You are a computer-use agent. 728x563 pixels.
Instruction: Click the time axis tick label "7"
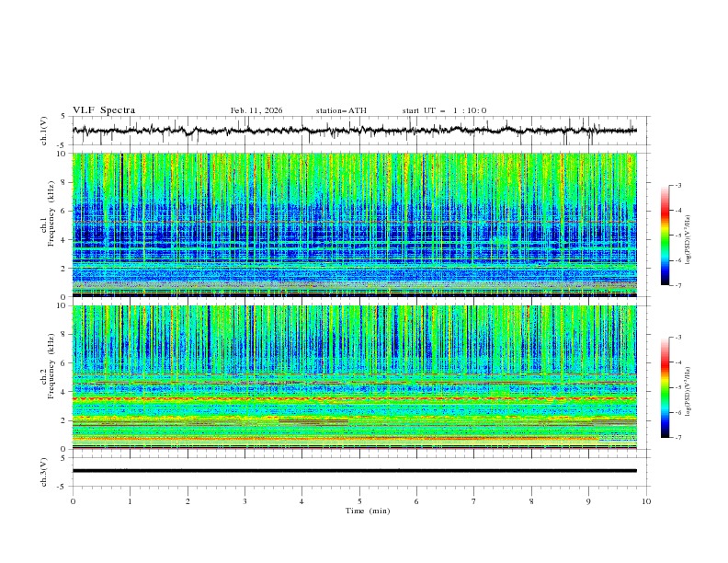coord(474,501)
